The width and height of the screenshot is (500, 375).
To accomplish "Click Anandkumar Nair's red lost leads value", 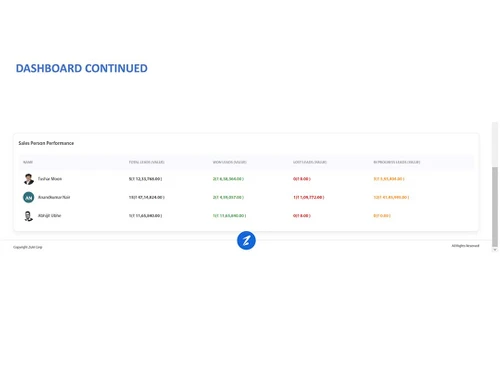I will click(309, 197).
